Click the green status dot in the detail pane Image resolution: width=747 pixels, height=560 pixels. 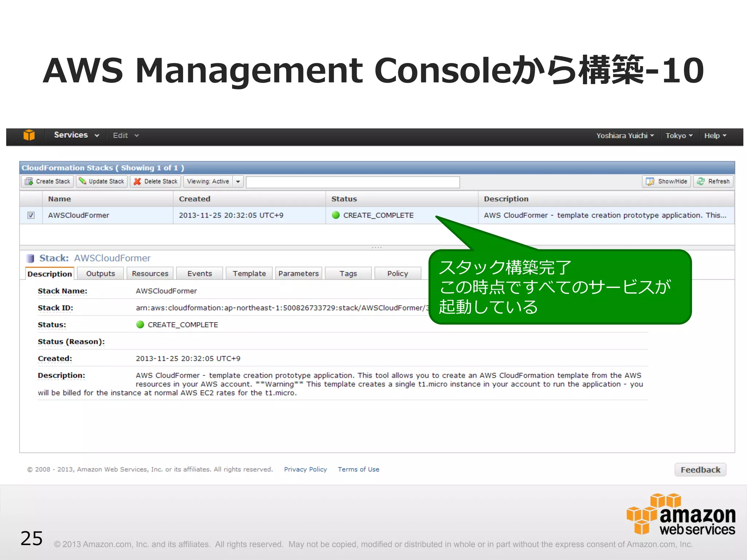pyautogui.click(x=140, y=324)
